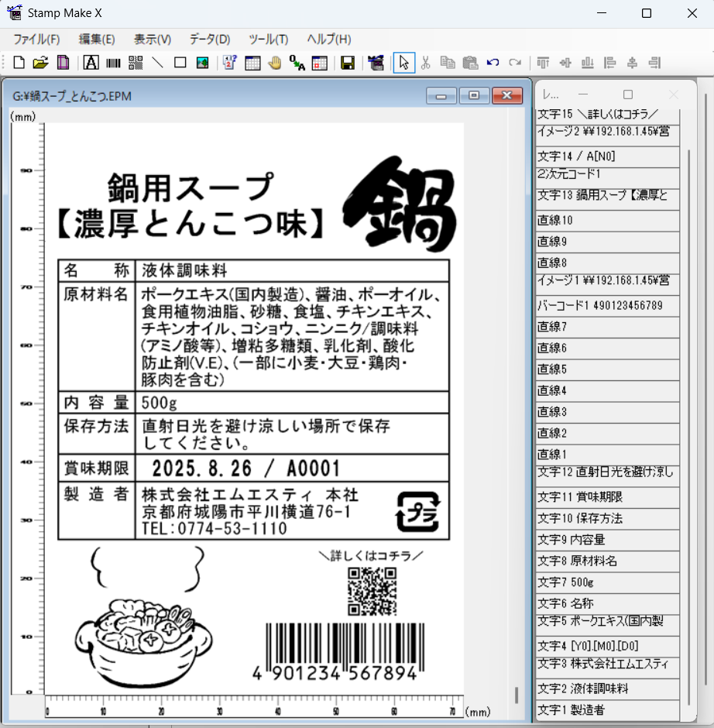Click the Align vertical center icon

[x=565, y=63]
